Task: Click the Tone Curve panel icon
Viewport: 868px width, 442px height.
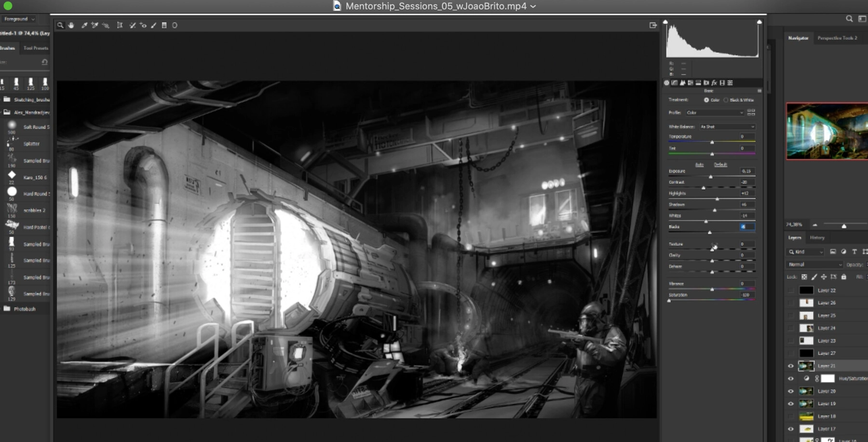Action: [675, 83]
